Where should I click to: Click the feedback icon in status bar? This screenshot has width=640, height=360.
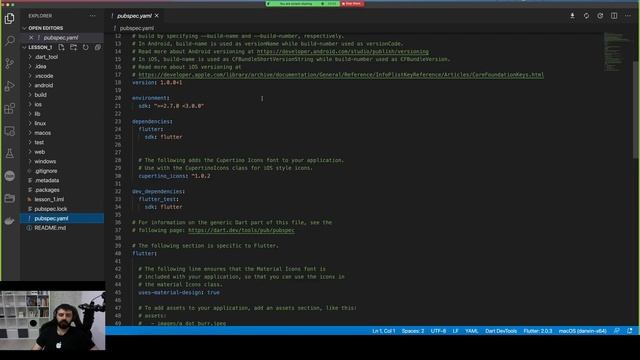click(617, 331)
